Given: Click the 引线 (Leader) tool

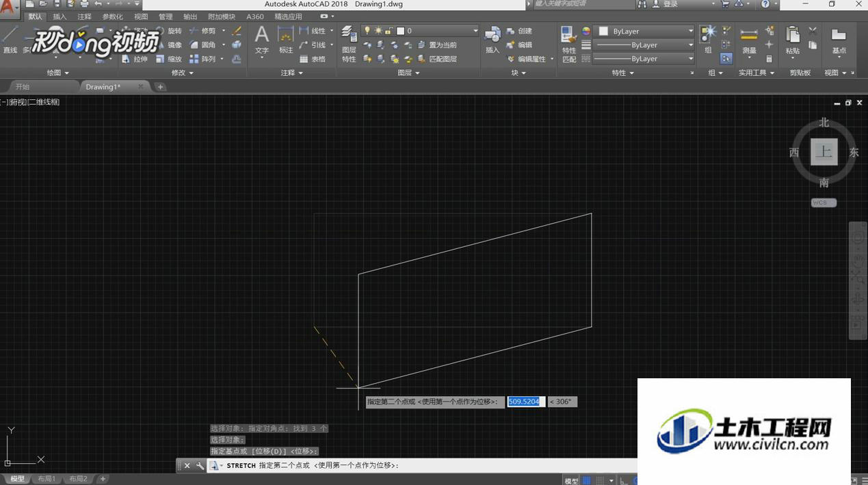Looking at the screenshot, I should tap(313, 45).
